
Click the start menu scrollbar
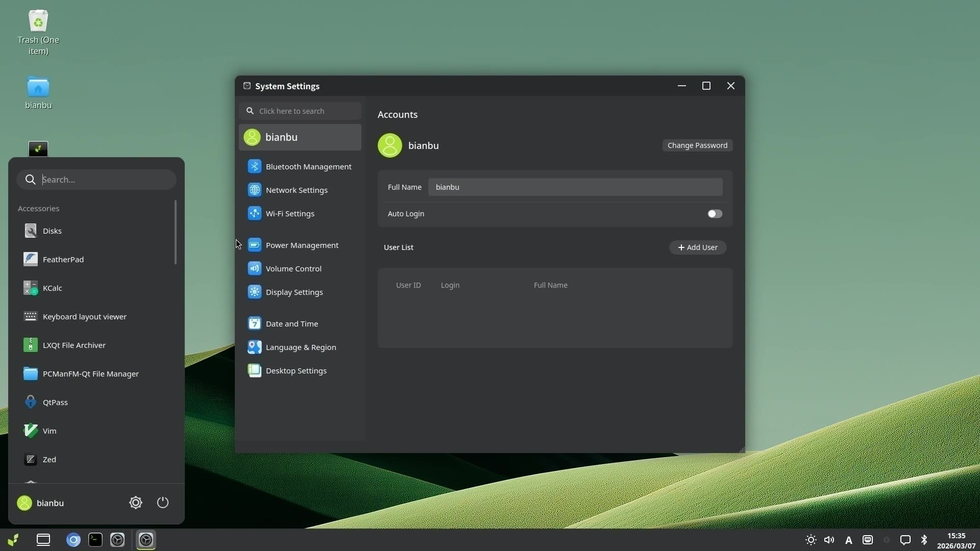click(176, 232)
